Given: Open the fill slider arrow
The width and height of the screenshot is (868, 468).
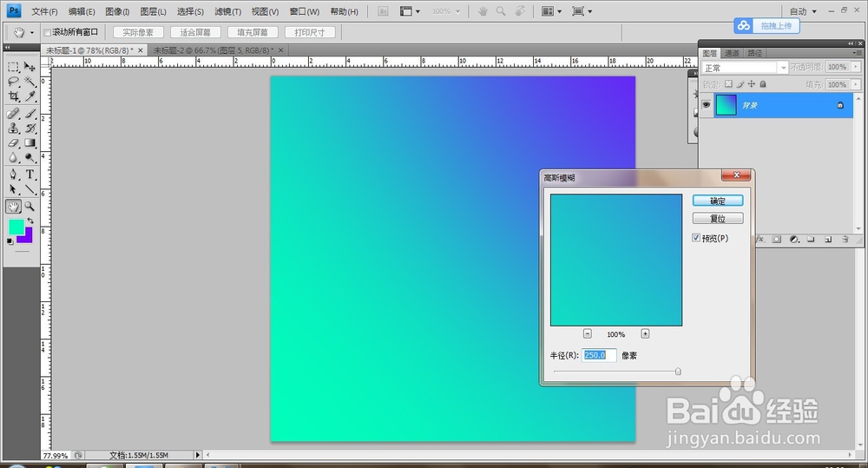Looking at the screenshot, I should [857, 84].
